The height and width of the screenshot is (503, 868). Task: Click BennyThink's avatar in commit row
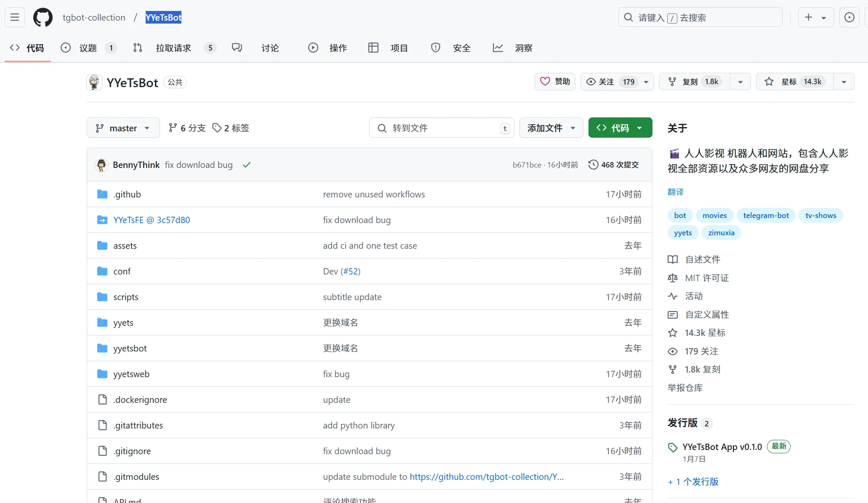pos(101,165)
